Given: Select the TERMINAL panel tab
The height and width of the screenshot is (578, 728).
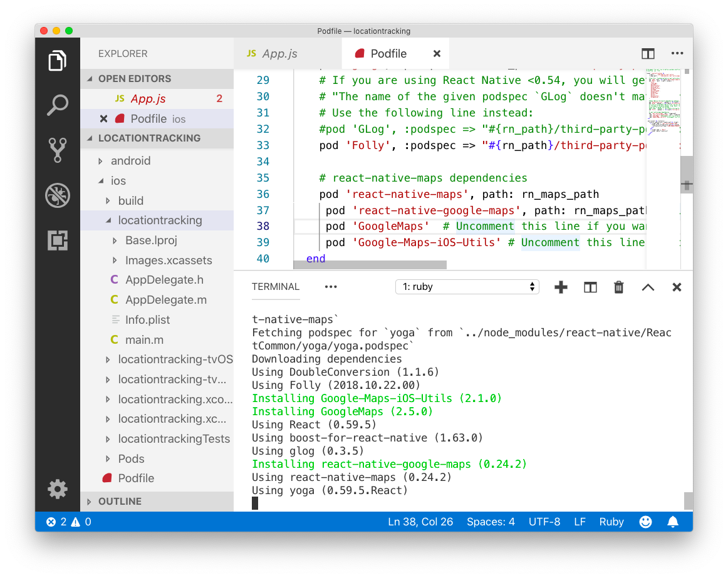Looking at the screenshot, I should tap(276, 287).
